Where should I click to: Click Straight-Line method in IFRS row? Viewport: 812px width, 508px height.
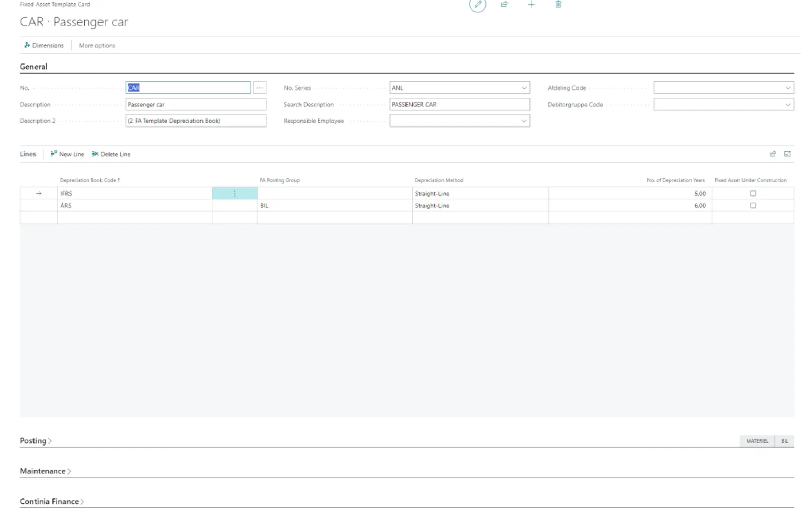click(480, 194)
